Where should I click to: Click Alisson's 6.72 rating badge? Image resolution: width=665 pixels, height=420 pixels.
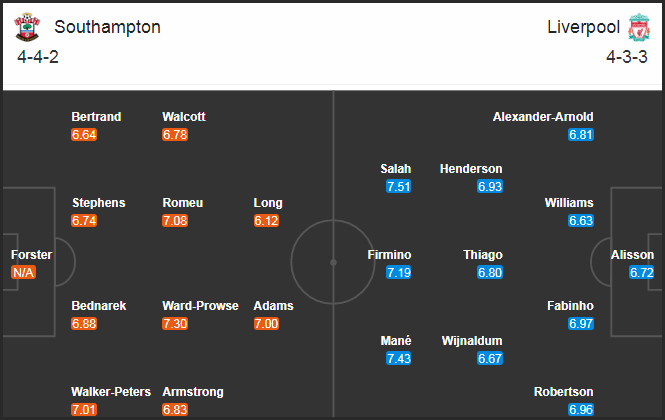[x=642, y=272]
